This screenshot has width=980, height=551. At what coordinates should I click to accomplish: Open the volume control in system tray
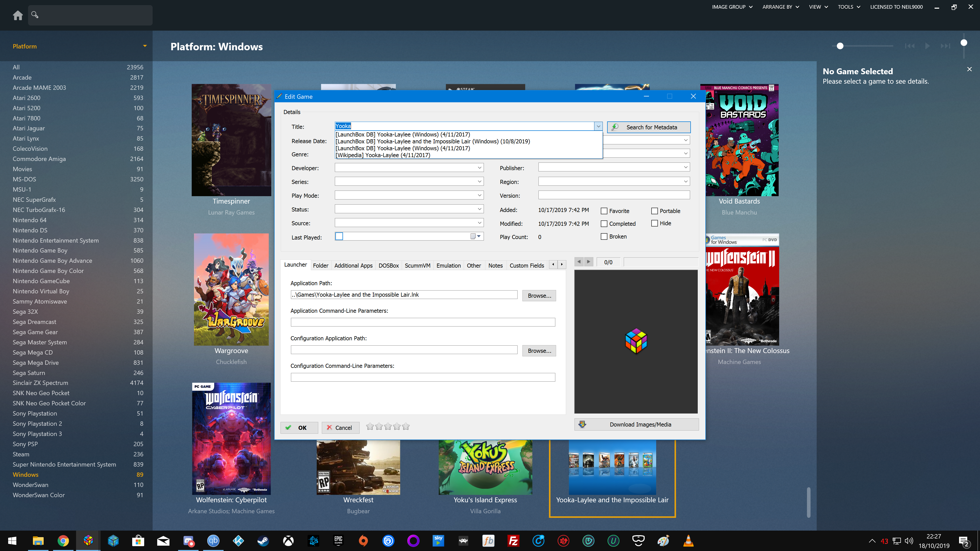pos(909,541)
